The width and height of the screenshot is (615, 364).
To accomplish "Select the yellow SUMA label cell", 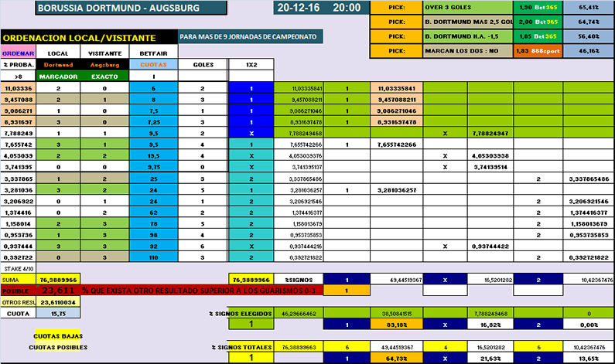I will click(x=18, y=280).
